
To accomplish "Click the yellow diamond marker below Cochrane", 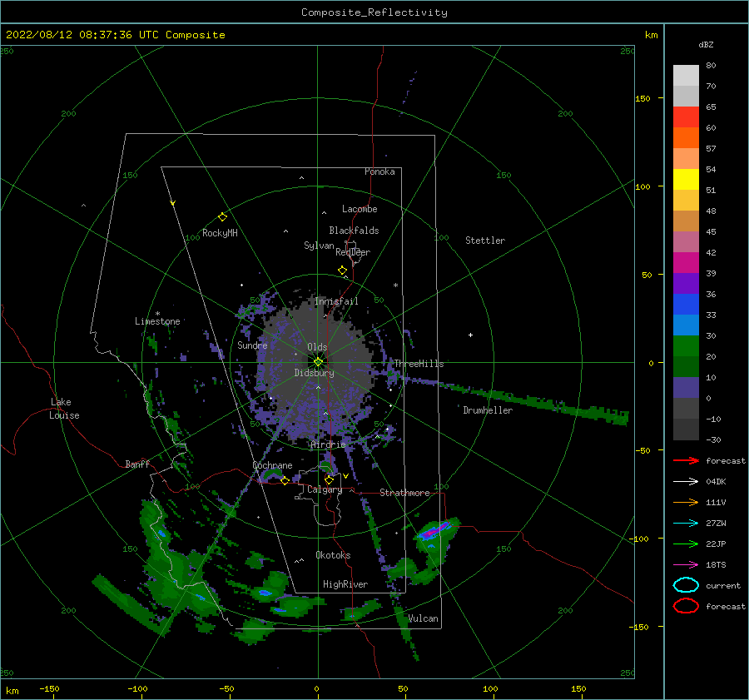I will coord(285,481).
